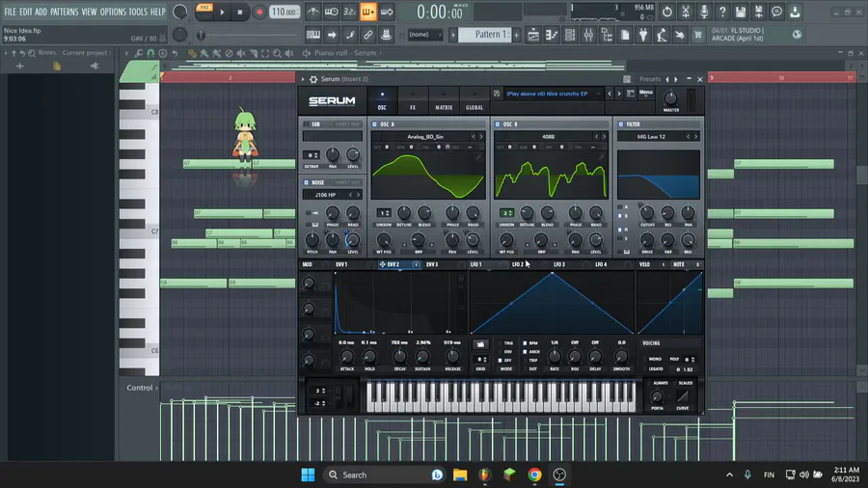Expand the Serum wrapper arrow menu
This screenshot has width=868, height=488.
(x=303, y=79)
